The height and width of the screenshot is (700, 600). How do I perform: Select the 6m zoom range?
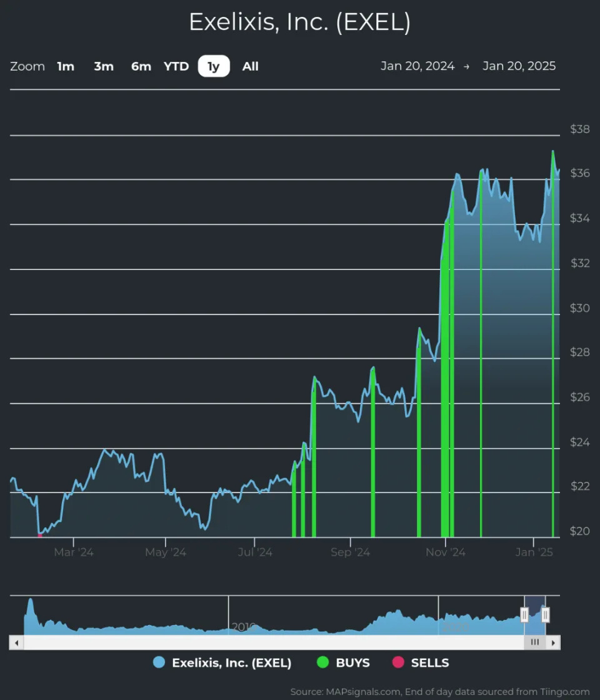point(141,66)
